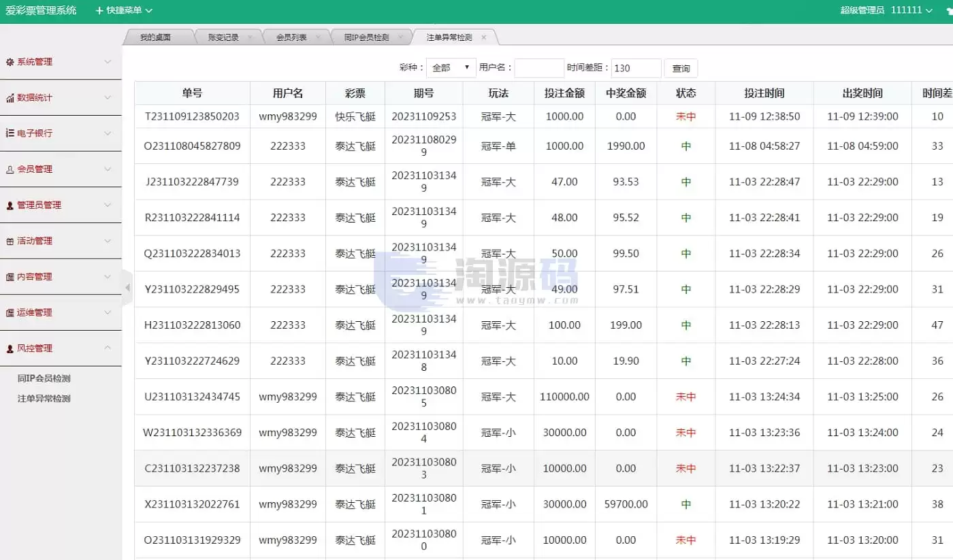Click the 单号 column header
This screenshot has width=953, height=560.
[193, 93]
